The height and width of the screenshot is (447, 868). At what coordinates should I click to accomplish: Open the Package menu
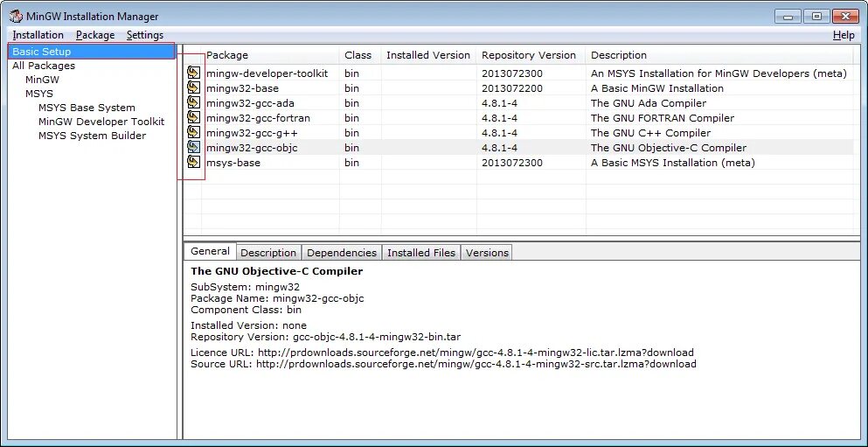(95, 35)
